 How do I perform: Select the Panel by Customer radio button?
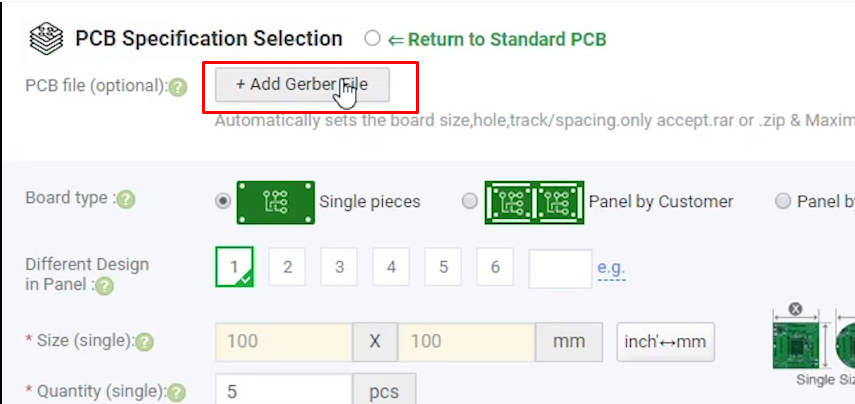pyautogui.click(x=470, y=201)
